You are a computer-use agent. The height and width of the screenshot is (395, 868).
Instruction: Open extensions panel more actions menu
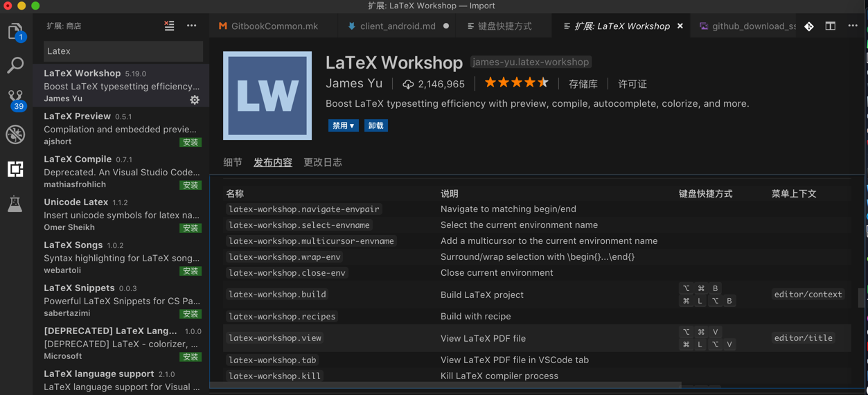192,26
